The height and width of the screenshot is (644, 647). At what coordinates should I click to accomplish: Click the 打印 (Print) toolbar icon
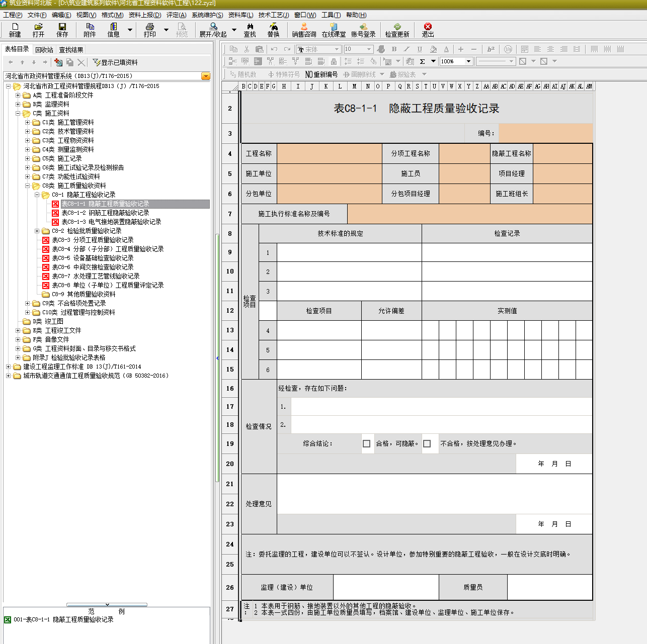coord(149,30)
